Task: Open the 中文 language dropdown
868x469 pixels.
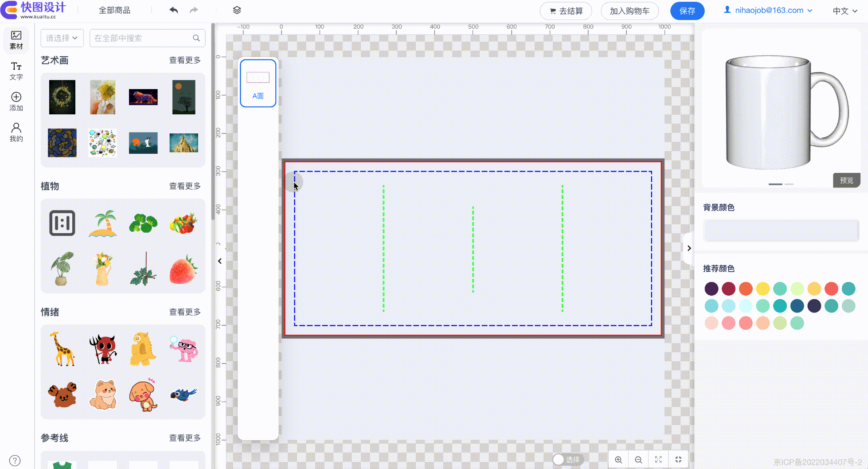Action: (x=845, y=11)
